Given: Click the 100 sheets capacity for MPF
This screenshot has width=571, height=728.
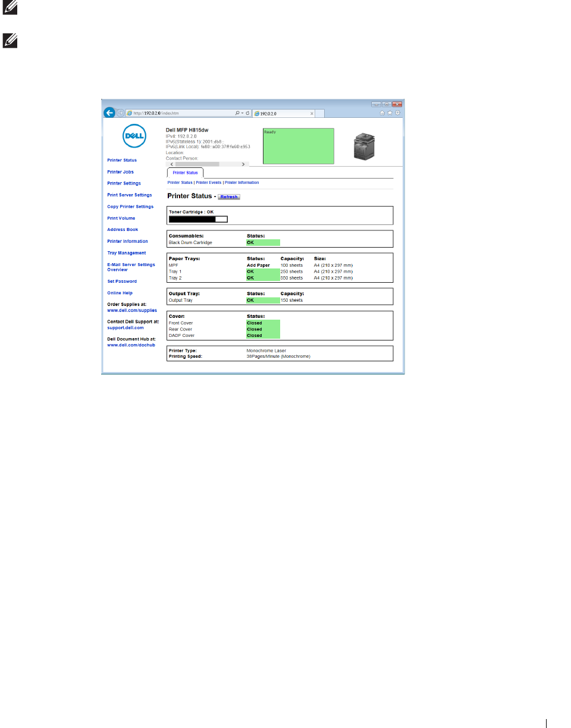Looking at the screenshot, I should tap(291, 265).
